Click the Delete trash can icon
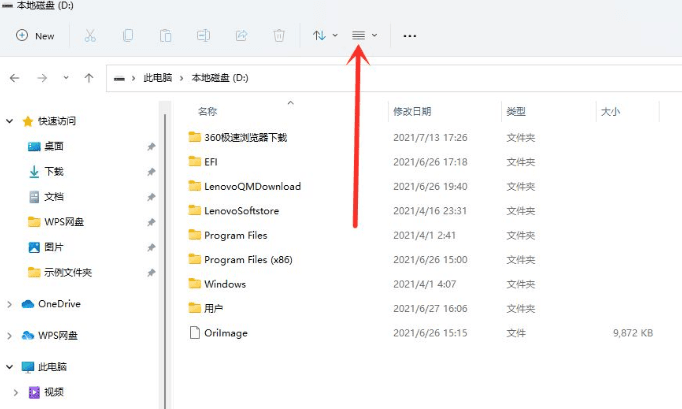Screen dimensions: 682x409 (279, 36)
